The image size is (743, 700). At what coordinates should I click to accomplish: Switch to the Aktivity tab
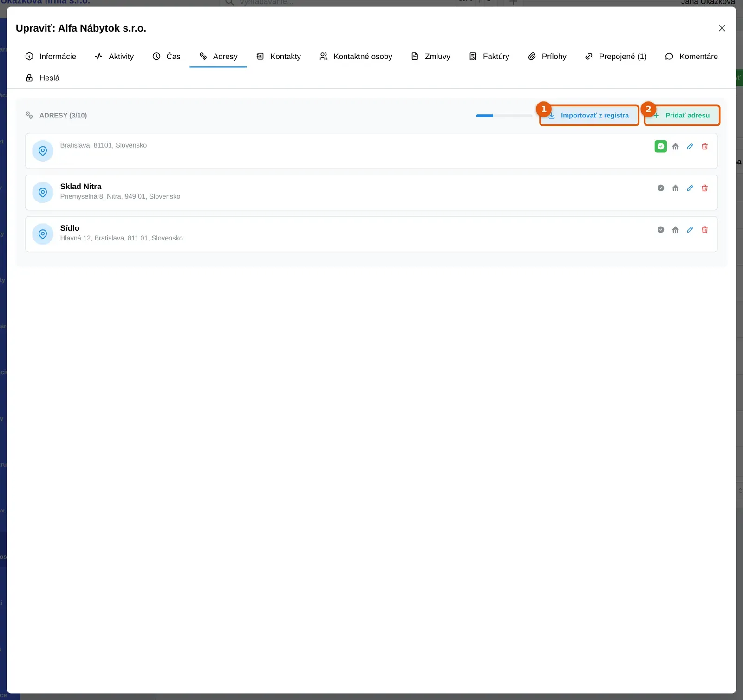pos(114,57)
